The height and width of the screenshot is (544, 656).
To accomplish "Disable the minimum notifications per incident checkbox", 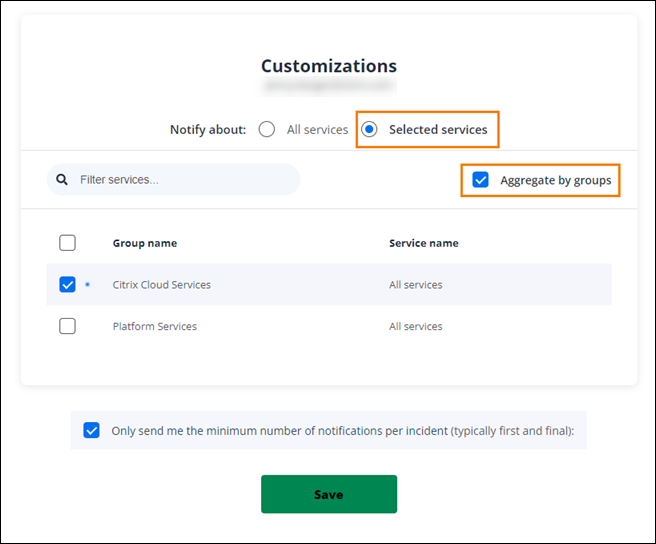I will (92, 431).
